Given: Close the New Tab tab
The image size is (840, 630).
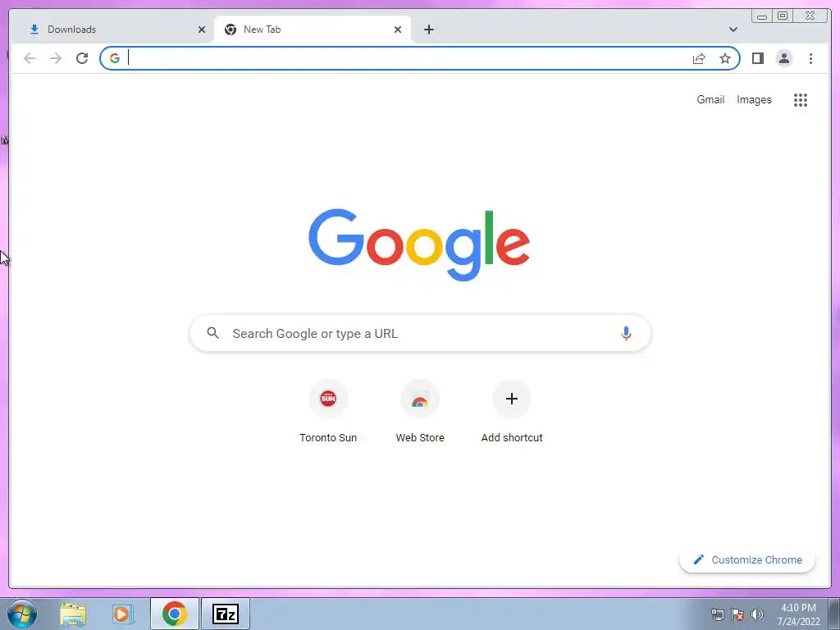Looking at the screenshot, I should point(398,30).
